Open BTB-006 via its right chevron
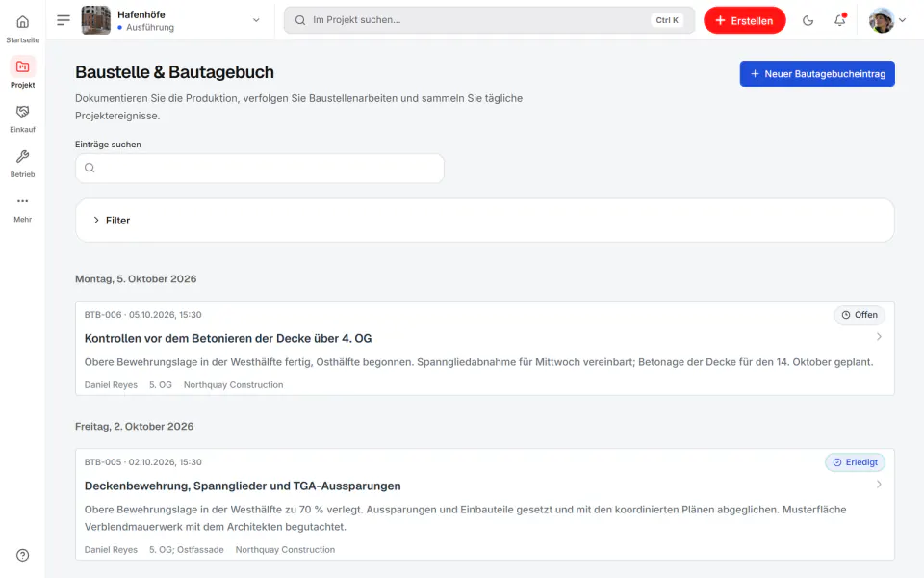Image resolution: width=924 pixels, height=578 pixels. pos(879,337)
